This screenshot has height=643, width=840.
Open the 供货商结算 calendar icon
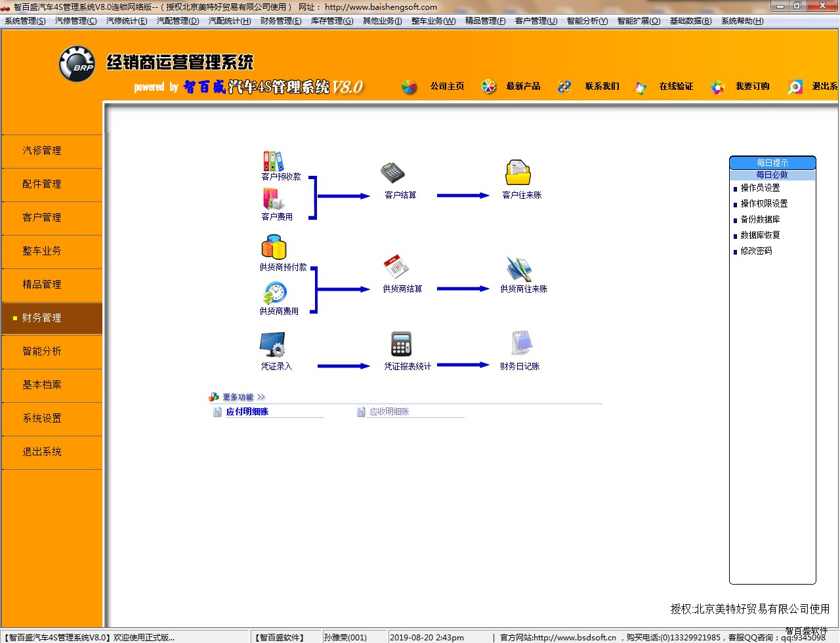(x=396, y=266)
